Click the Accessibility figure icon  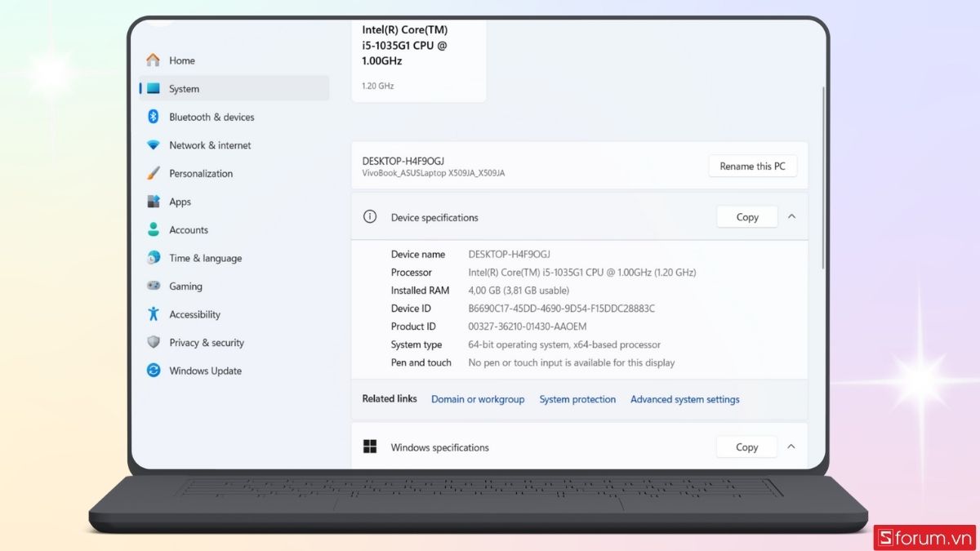tap(153, 314)
